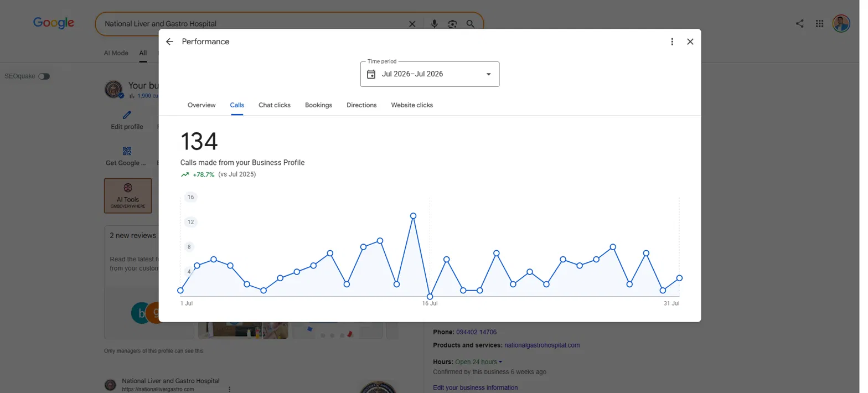Screen dimensions: 868x393
Task: Click the Google logo
Action: (54, 23)
